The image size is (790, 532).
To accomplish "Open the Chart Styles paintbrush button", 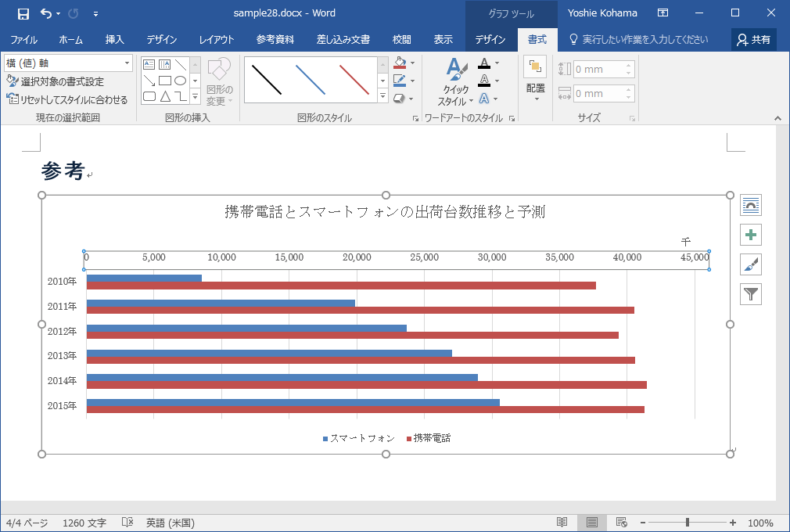I will click(x=751, y=265).
